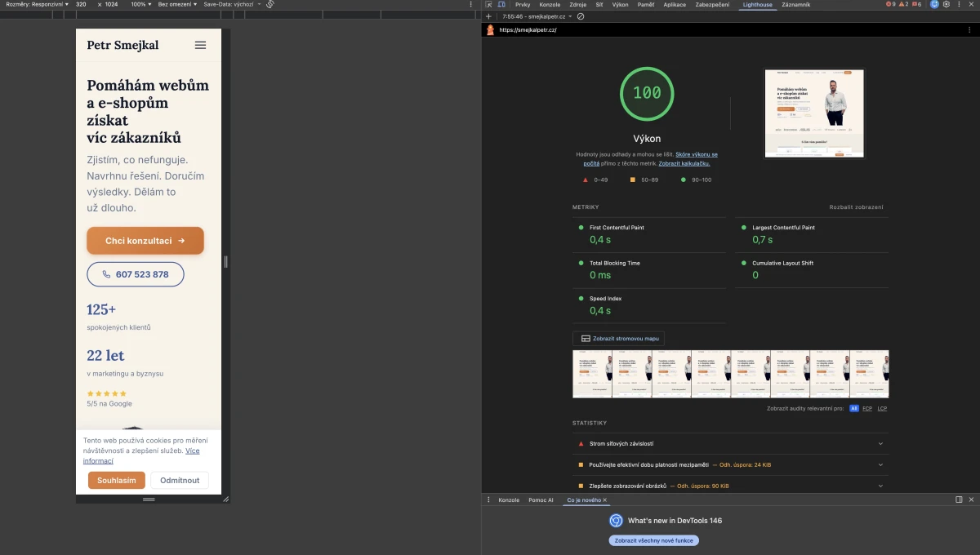Clear the current Lighthouse analysis

click(580, 16)
